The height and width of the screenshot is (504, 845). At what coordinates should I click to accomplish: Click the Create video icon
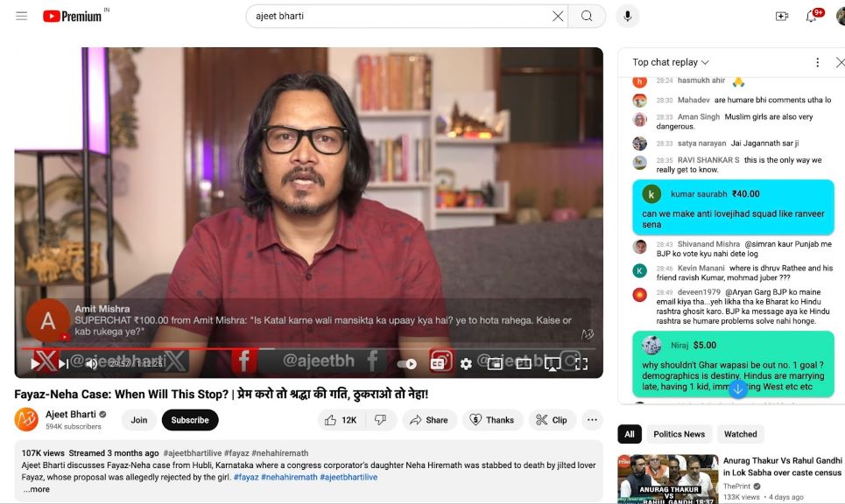coord(782,16)
